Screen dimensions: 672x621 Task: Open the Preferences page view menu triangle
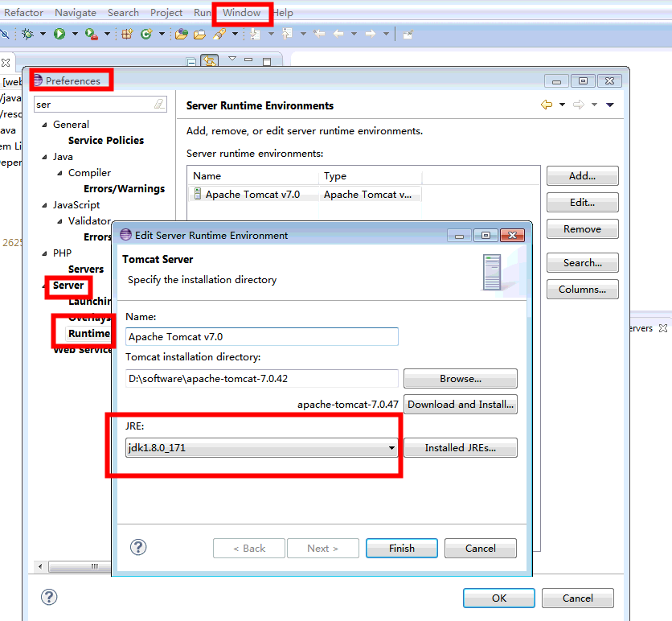(610, 105)
